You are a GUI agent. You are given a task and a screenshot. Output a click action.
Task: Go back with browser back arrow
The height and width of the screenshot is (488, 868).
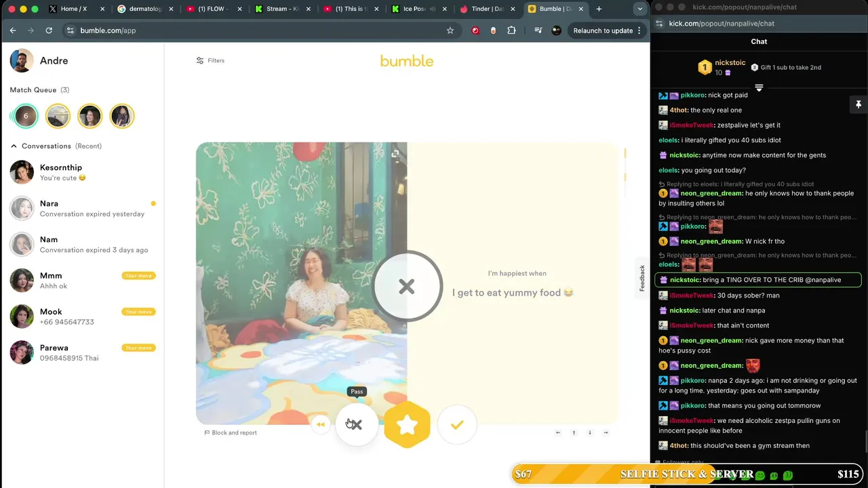point(13,30)
